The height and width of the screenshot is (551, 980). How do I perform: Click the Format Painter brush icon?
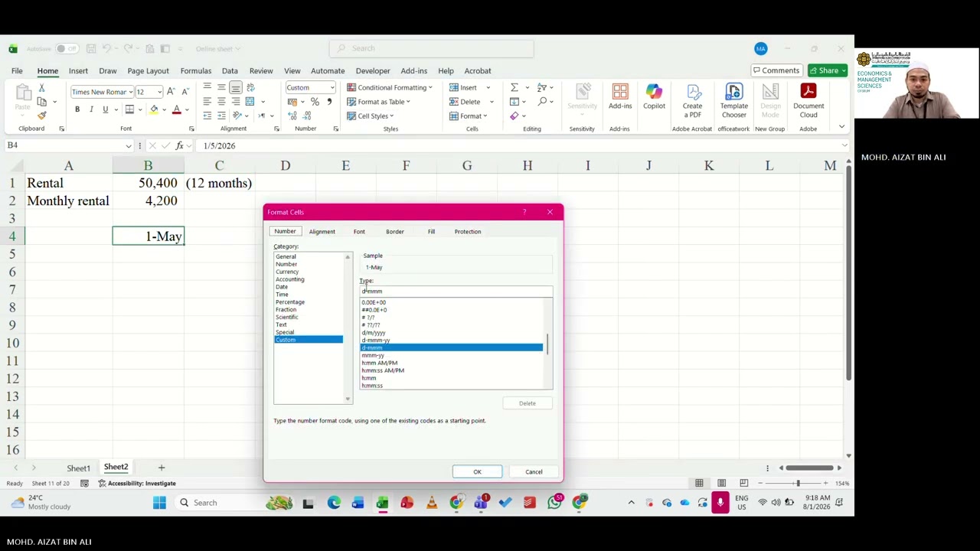(x=41, y=116)
